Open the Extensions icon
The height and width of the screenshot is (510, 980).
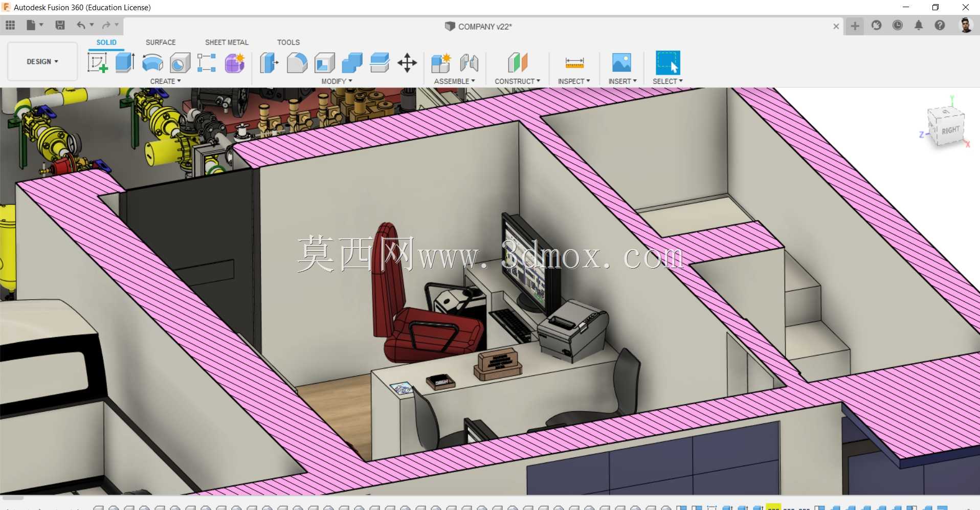coord(876,25)
